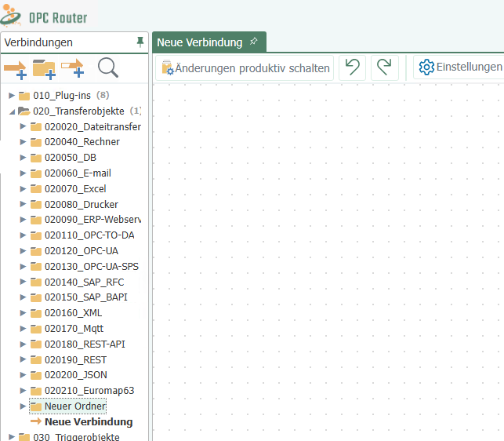Toggle the pin on Verbindungen panel

(140, 42)
